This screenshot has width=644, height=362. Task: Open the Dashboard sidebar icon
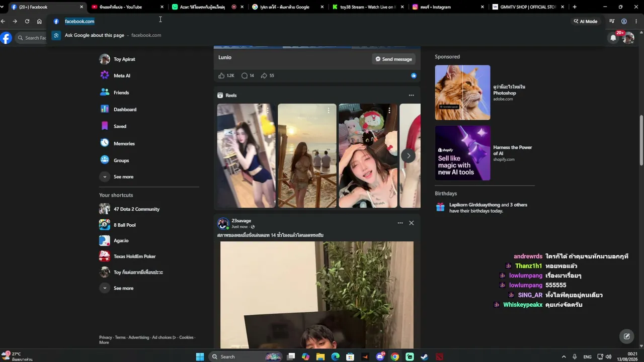105,109
